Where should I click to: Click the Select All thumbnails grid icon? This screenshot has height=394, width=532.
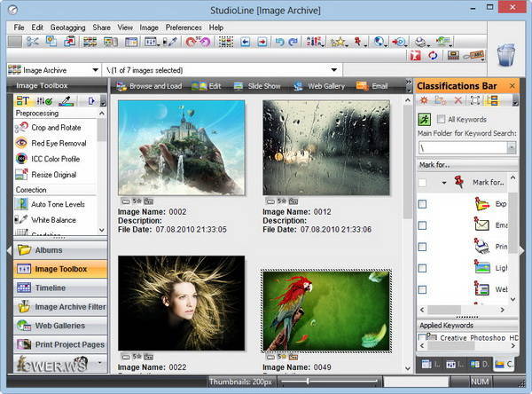[x=225, y=42]
